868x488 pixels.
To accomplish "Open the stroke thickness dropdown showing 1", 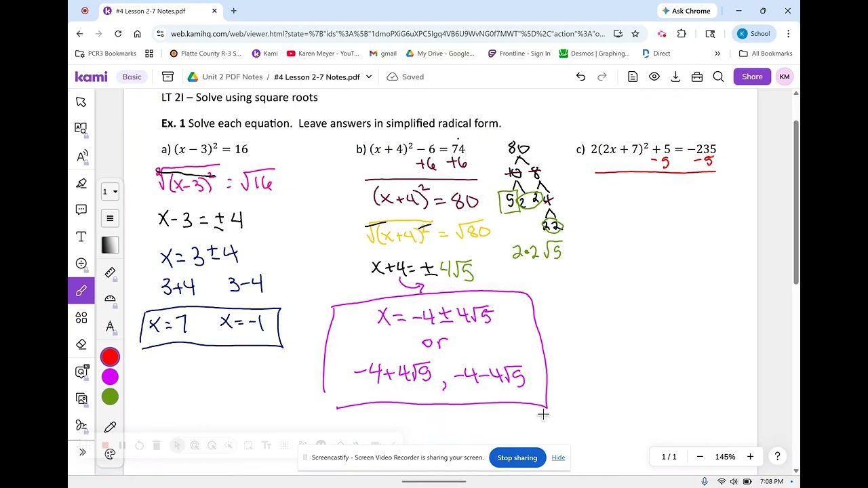I will click(110, 192).
